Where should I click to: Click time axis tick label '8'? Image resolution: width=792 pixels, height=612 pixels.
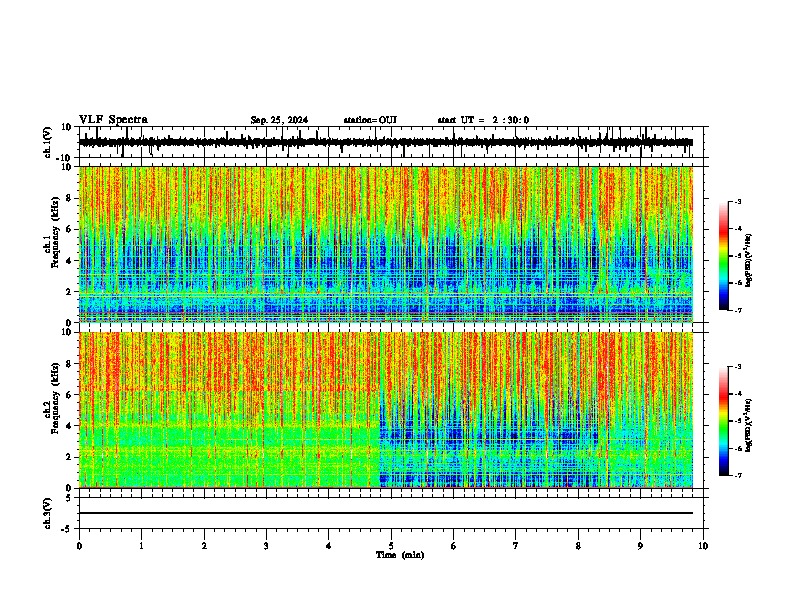pos(578,546)
